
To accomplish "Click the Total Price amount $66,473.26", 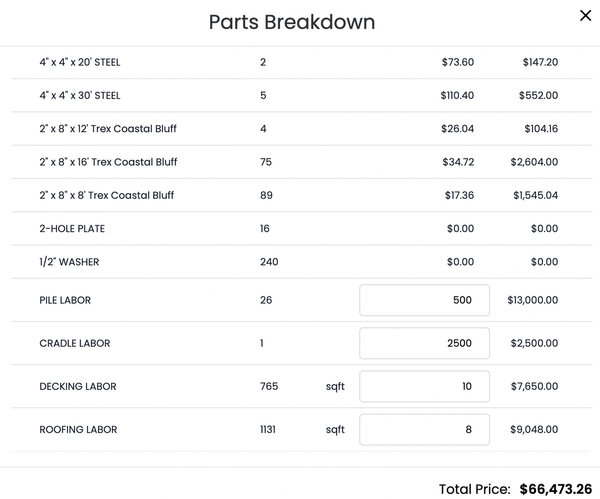I will point(556,489).
